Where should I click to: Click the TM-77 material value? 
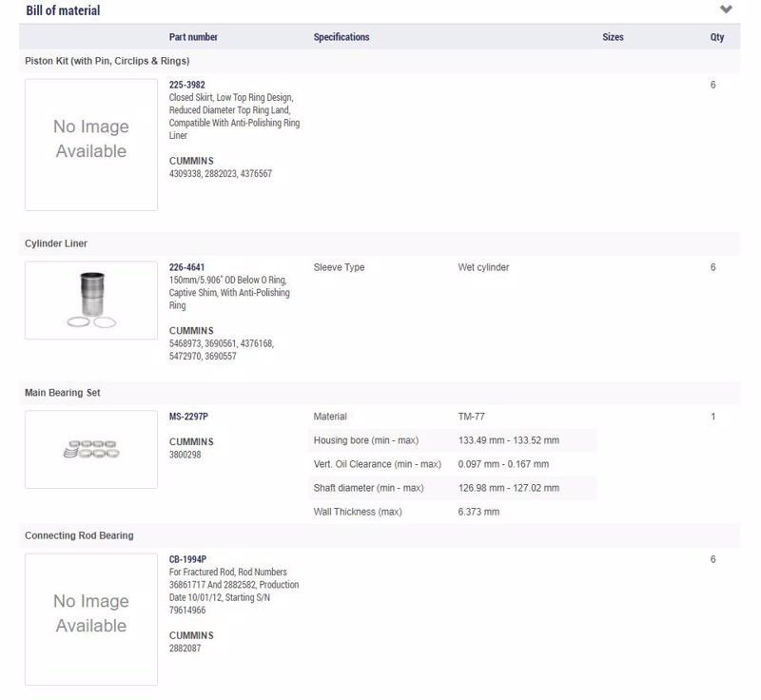tap(471, 417)
